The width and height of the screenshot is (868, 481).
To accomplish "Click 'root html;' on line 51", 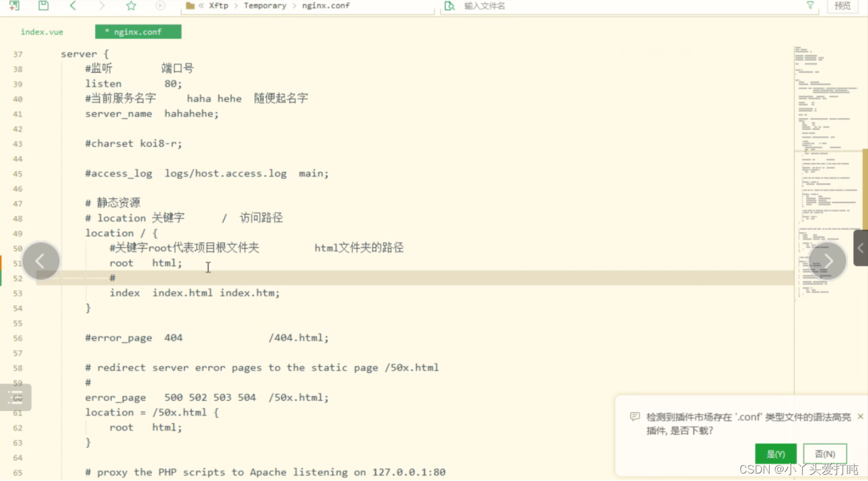I will click(x=146, y=263).
